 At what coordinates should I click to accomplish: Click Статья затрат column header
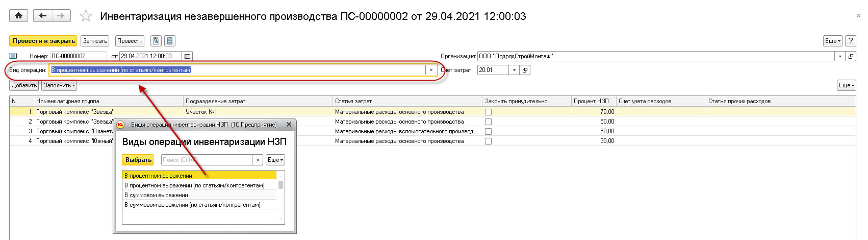tap(407, 101)
